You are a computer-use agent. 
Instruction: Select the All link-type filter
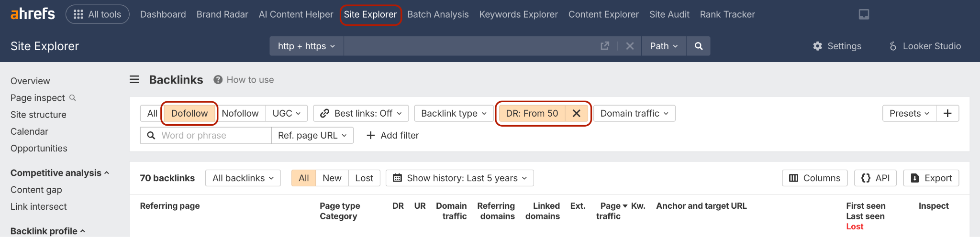coord(152,113)
